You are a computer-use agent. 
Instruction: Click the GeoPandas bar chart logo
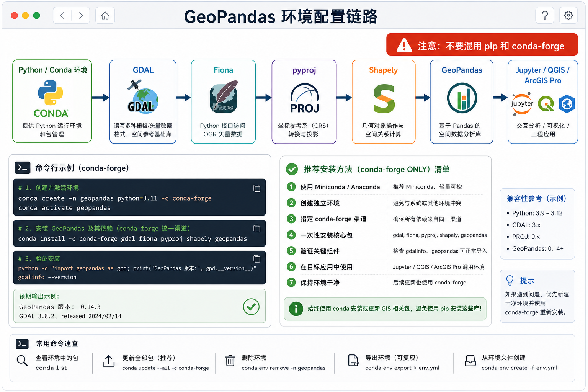tap(462, 98)
